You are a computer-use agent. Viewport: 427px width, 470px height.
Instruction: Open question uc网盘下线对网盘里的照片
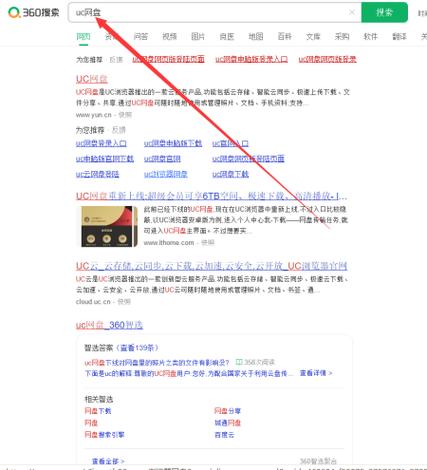(x=157, y=362)
